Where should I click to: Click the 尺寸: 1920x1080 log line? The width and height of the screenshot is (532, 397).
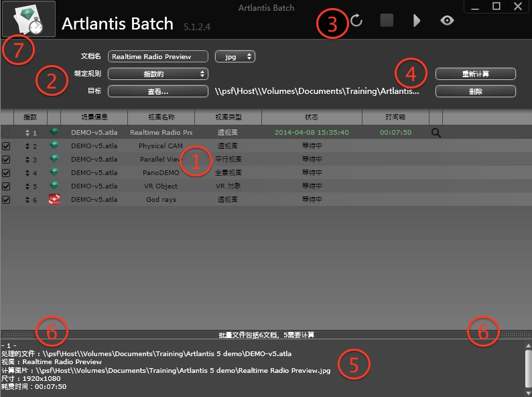(31, 378)
